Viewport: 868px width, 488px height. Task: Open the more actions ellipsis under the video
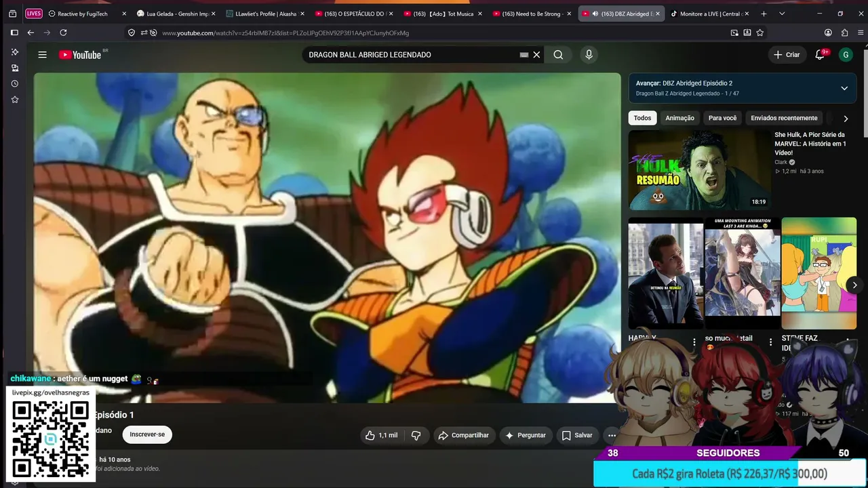click(x=612, y=435)
